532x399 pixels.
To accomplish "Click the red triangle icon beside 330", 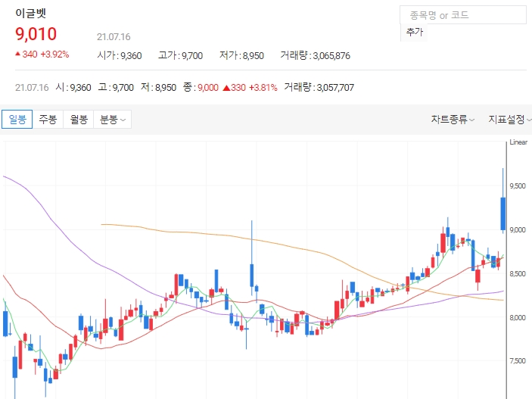I will tap(226, 88).
